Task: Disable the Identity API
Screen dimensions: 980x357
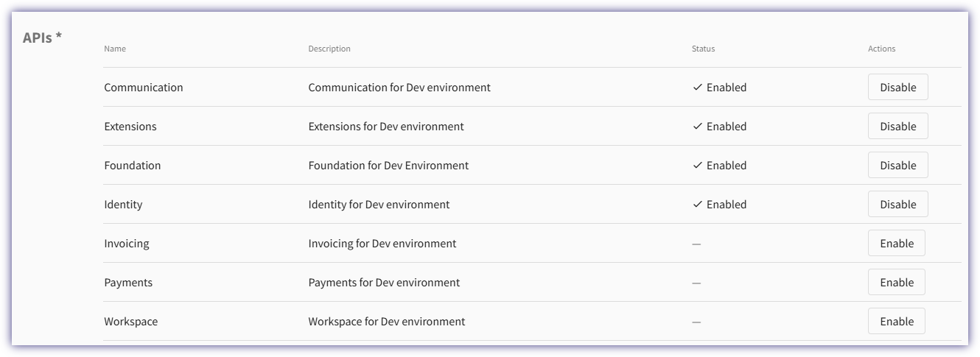Action: click(x=897, y=204)
